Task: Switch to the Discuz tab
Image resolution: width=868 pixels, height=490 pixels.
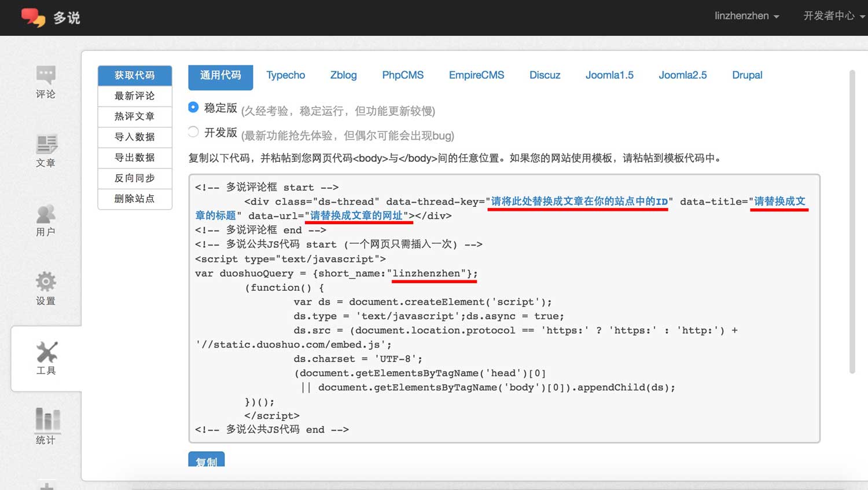Action: (545, 75)
